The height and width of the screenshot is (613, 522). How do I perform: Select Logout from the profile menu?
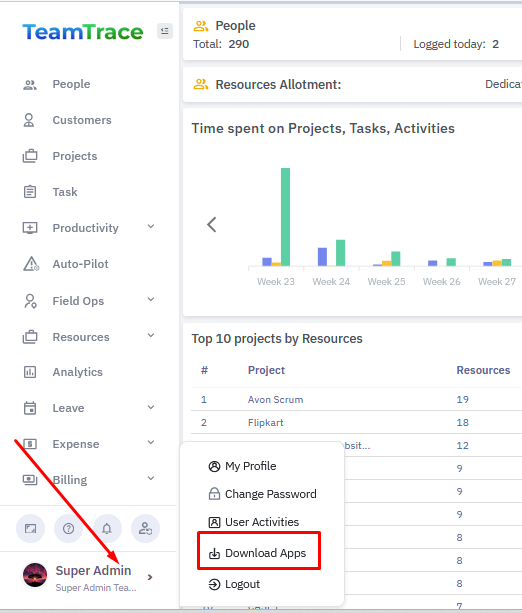tap(234, 584)
